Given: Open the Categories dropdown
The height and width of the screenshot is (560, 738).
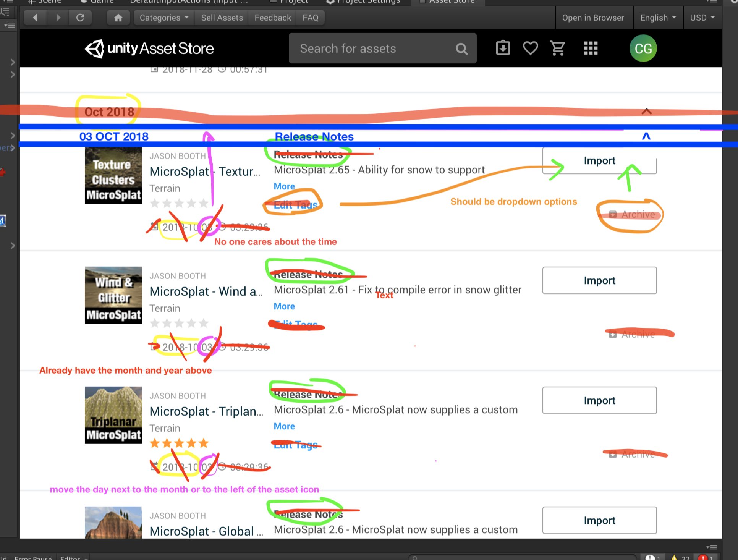Looking at the screenshot, I should tap(164, 18).
